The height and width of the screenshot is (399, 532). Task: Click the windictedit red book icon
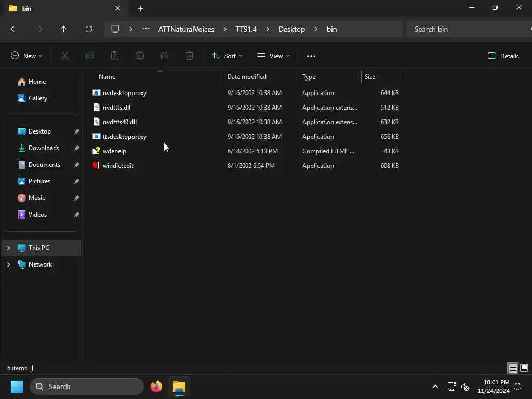96,165
